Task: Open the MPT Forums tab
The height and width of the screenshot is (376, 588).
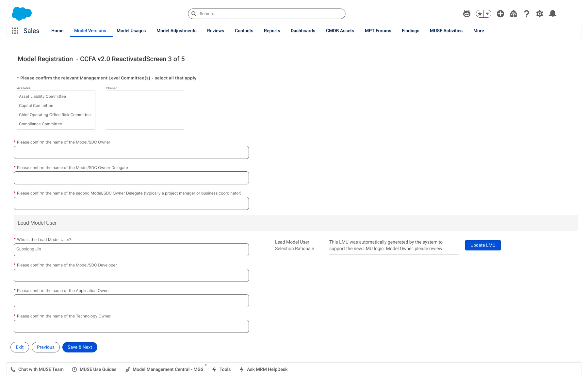Action: tap(378, 31)
